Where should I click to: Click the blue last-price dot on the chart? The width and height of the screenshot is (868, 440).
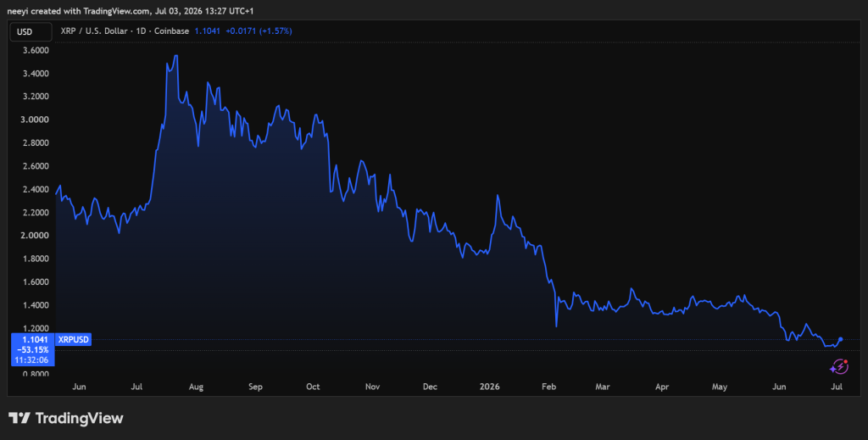841,339
